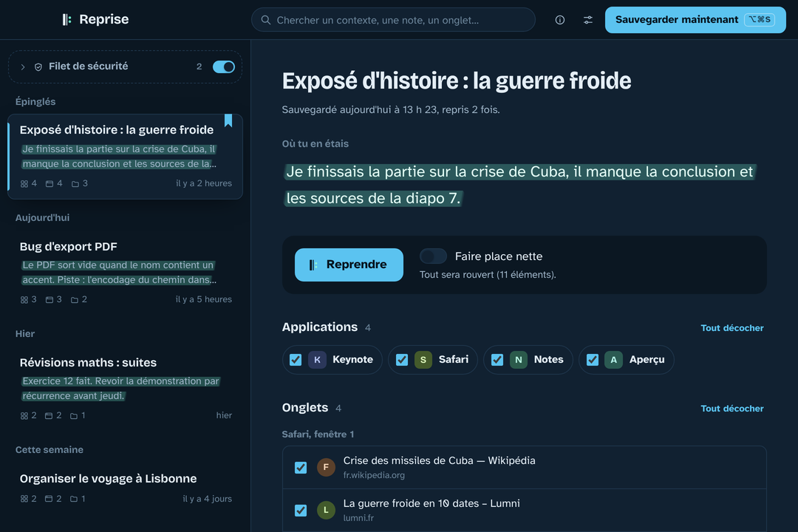Click the Aujourd'hui section label
Screen dimensions: 798x532
pos(42,218)
